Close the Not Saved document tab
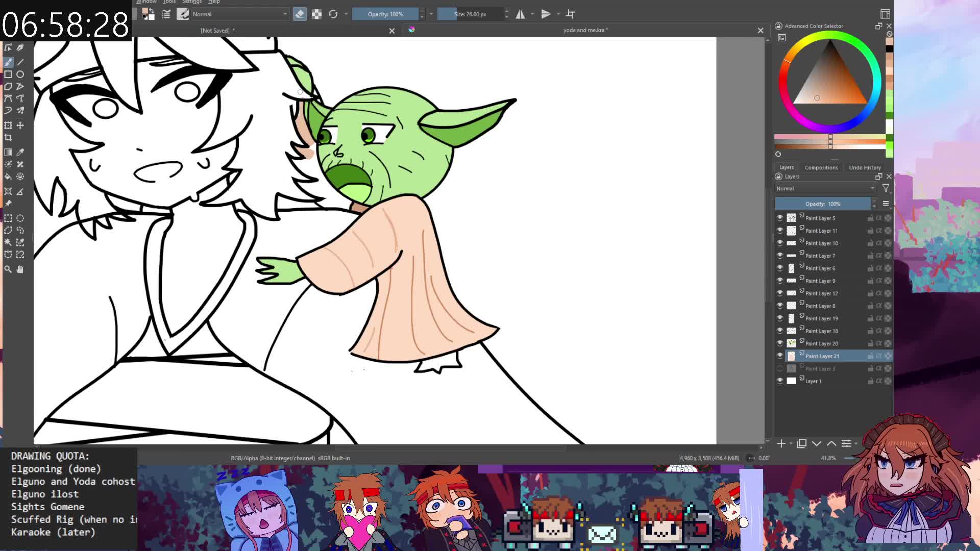980x551 pixels. (x=392, y=31)
